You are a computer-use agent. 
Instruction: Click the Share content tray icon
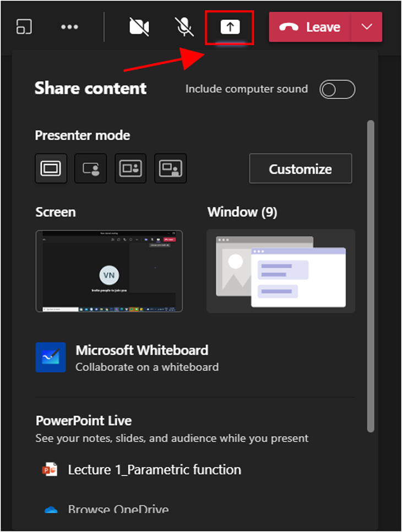click(x=230, y=27)
